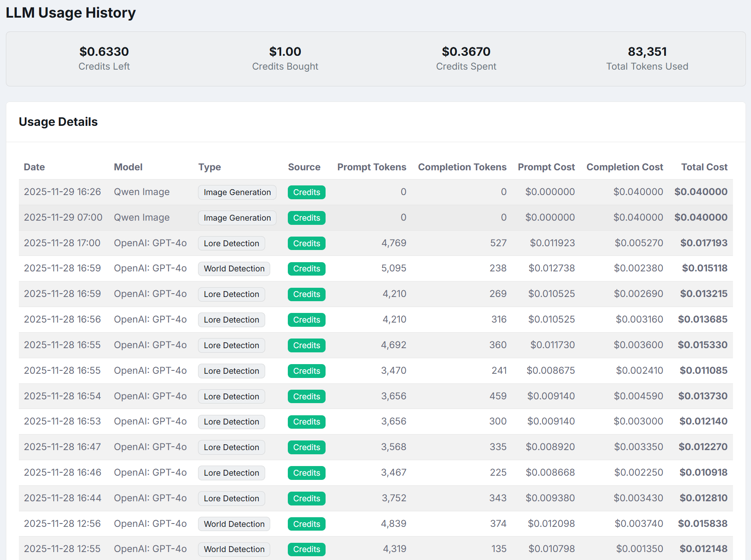Select total cost $0.012148
The image size is (751, 560).
click(x=704, y=549)
